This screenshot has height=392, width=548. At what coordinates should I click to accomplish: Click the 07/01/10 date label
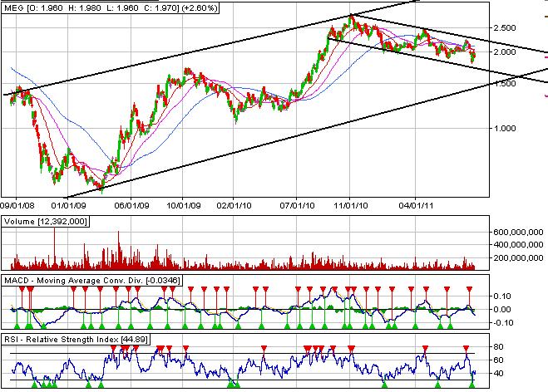pos(297,205)
